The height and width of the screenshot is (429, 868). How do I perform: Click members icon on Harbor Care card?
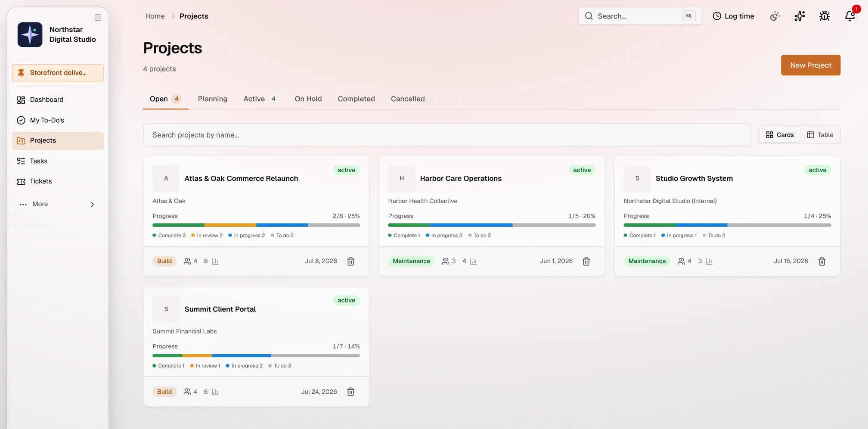click(446, 261)
